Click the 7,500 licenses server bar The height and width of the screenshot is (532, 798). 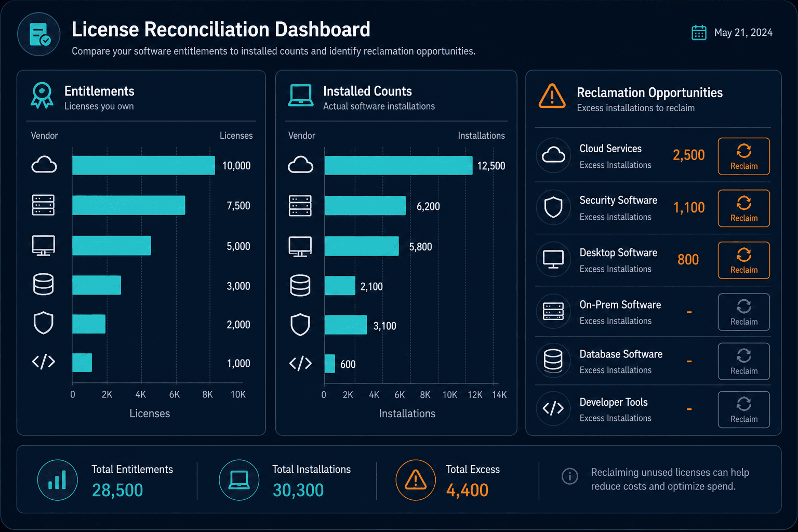pos(129,205)
